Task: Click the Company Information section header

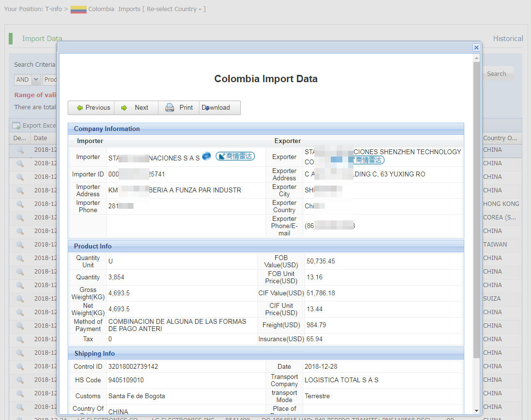Action: (x=107, y=129)
